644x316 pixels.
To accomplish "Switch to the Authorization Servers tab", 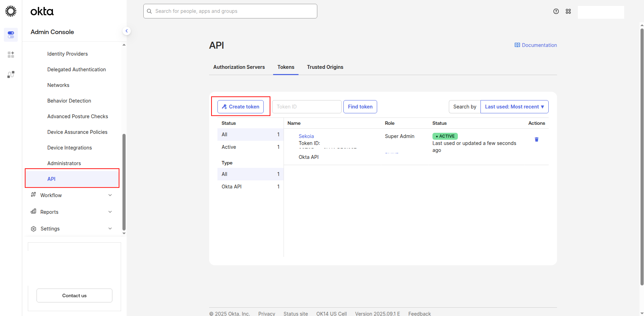I will coord(239,67).
